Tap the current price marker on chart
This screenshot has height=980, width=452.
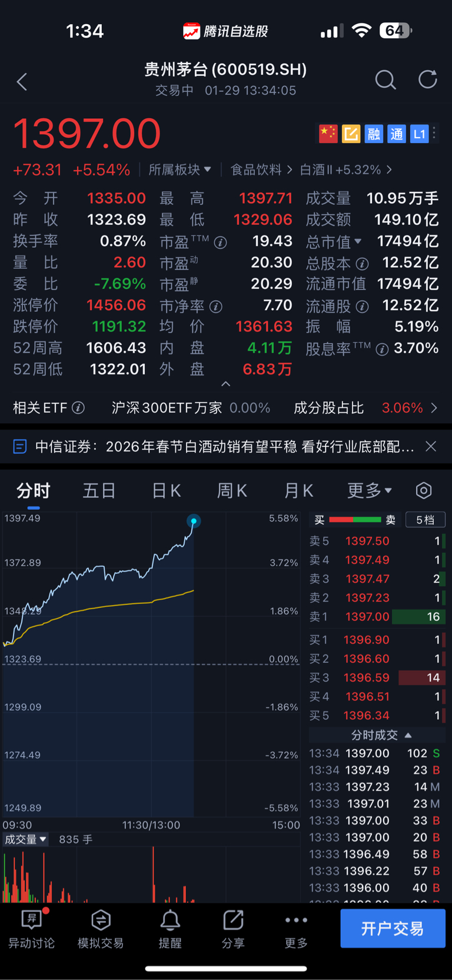tap(194, 521)
